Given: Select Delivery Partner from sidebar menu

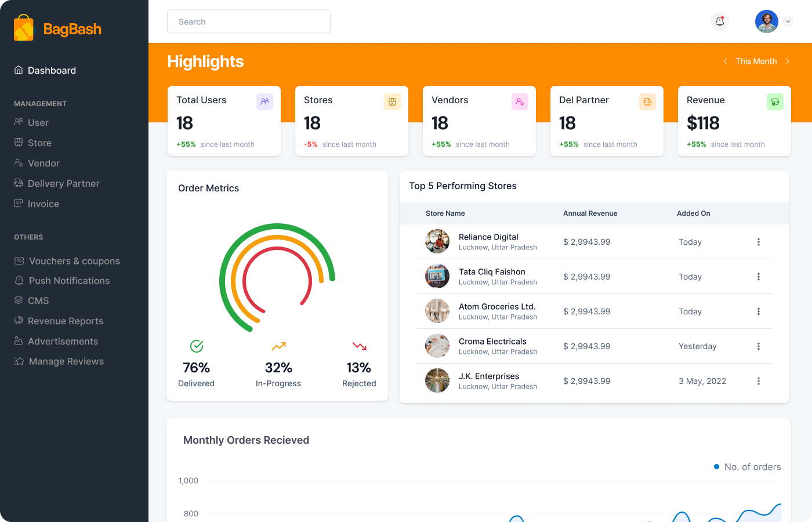Looking at the screenshot, I should pyautogui.click(x=63, y=183).
